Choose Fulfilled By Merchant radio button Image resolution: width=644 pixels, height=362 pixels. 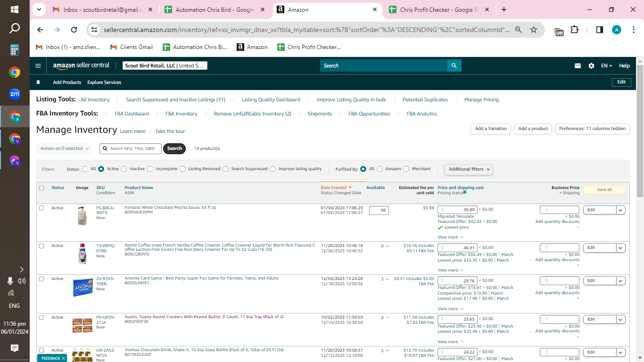tap(406, 169)
